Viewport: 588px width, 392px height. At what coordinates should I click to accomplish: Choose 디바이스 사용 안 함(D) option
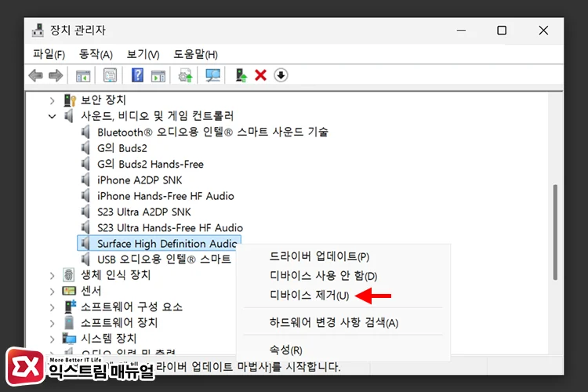(x=323, y=276)
